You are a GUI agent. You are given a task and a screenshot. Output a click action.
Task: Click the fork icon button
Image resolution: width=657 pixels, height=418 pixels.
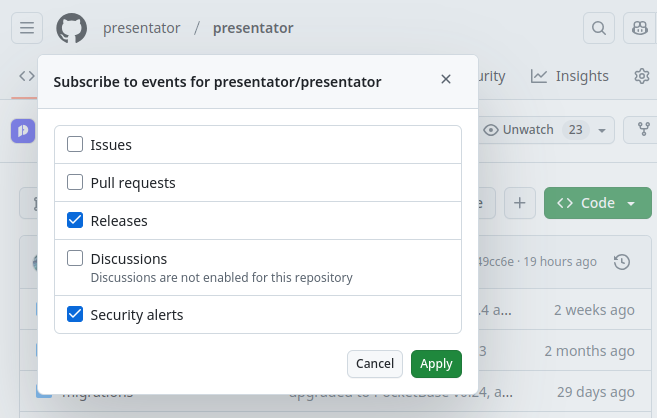pos(643,129)
